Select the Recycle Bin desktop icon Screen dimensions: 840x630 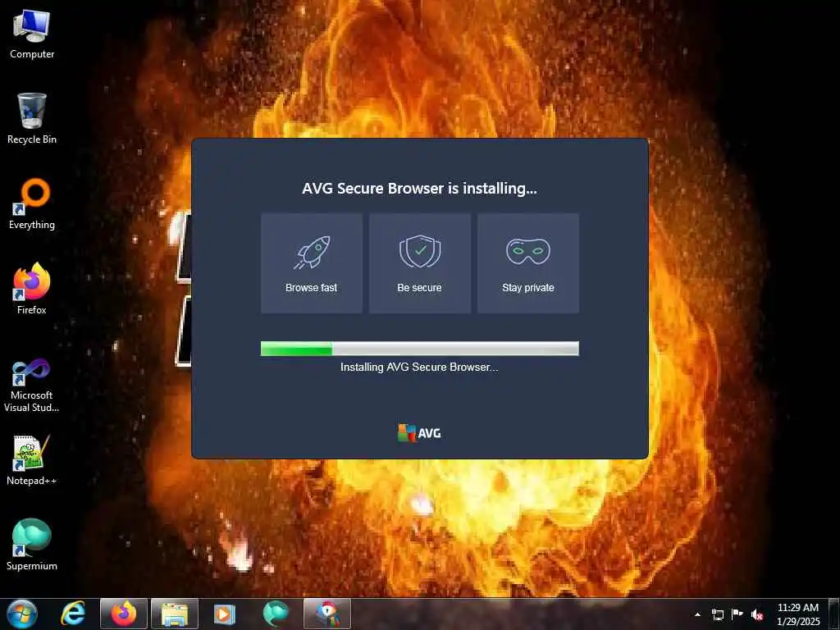coord(32,119)
